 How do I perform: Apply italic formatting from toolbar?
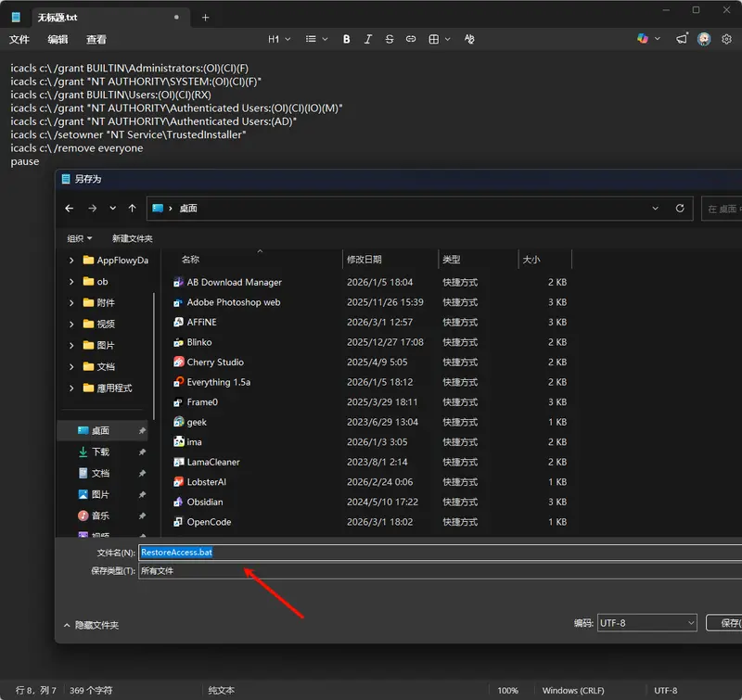[x=368, y=39]
